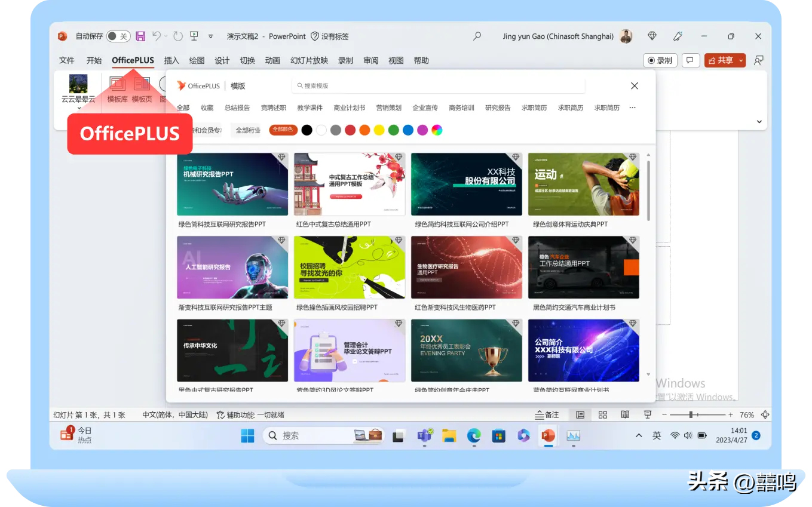This screenshot has height=507, width=812.
Task: Show more template categories via ellipsis
Action: tap(632, 108)
